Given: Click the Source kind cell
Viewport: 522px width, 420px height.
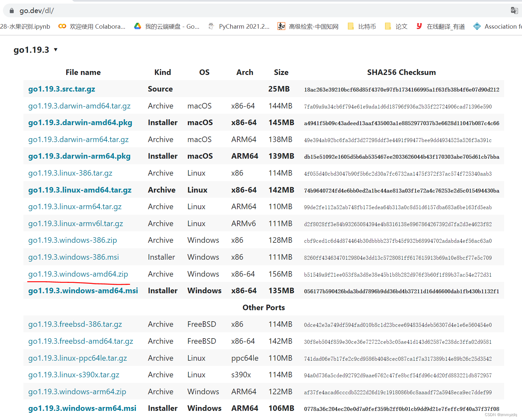Looking at the screenshot, I should point(160,89).
